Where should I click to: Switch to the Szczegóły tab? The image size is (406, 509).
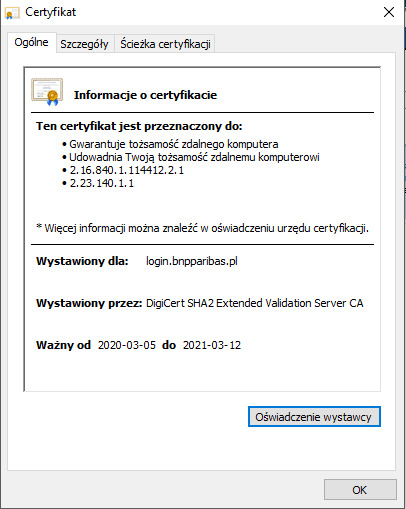pos(84,44)
